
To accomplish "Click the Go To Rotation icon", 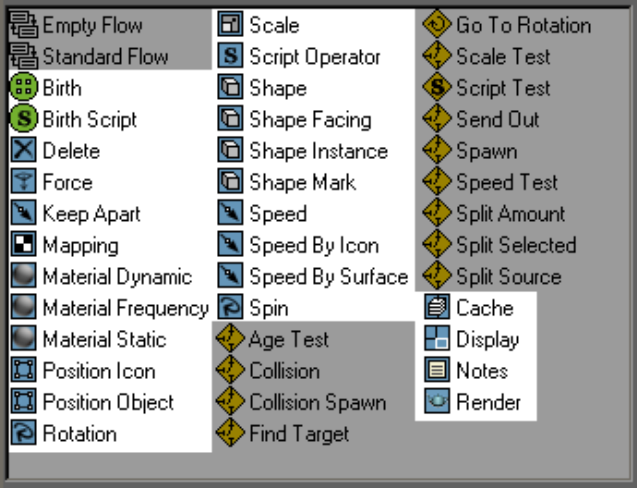I will point(437,25).
